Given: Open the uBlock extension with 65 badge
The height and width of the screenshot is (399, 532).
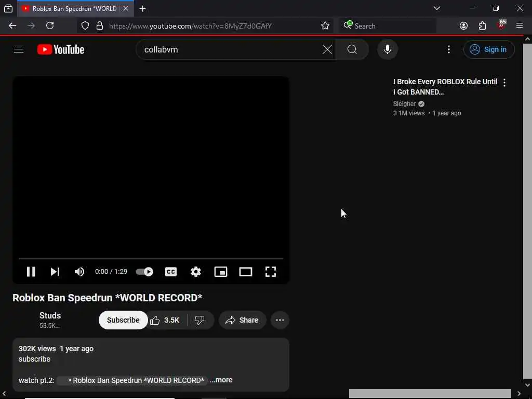Looking at the screenshot, I should point(501,25).
